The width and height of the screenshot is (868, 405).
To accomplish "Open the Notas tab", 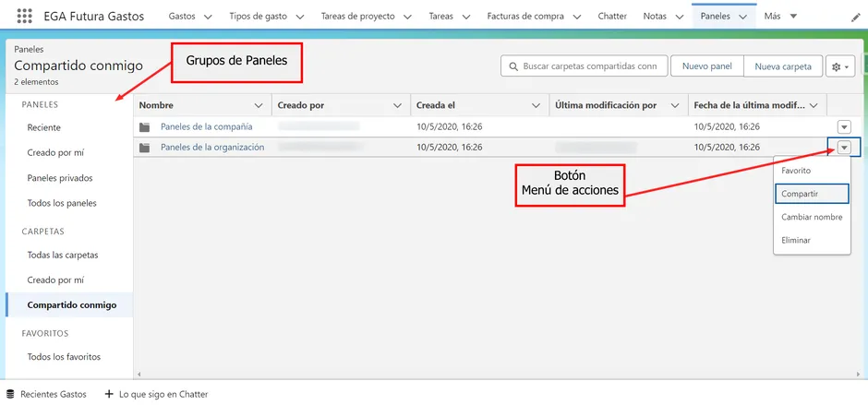I will 655,16.
